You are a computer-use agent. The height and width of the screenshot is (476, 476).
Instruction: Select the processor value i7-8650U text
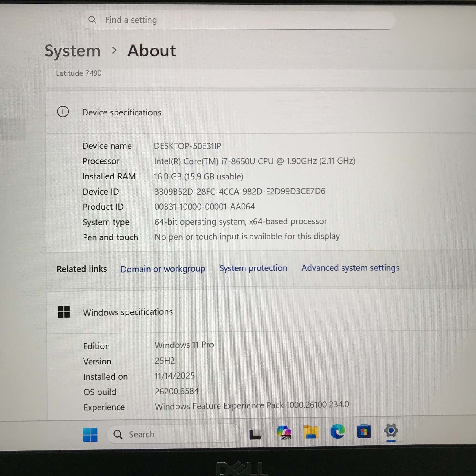pos(255,161)
